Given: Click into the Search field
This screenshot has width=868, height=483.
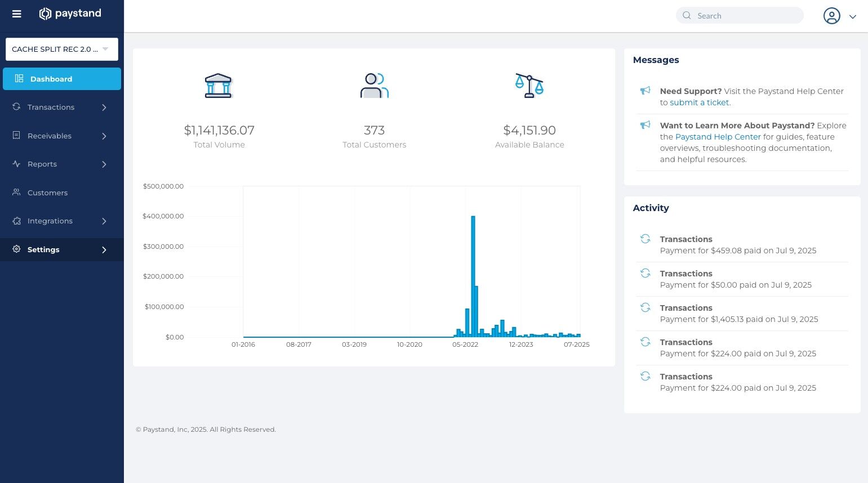Looking at the screenshot, I should [740, 16].
